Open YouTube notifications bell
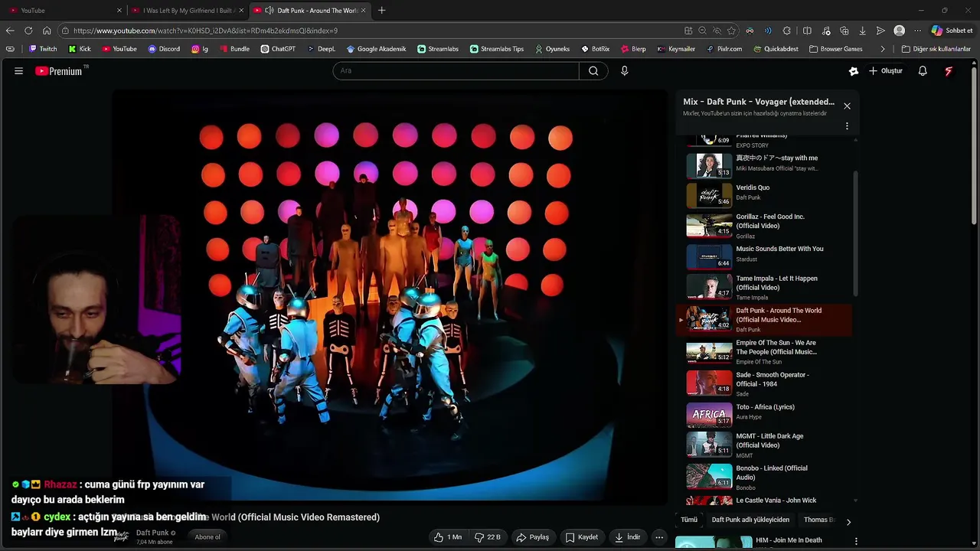 coord(923,71)
